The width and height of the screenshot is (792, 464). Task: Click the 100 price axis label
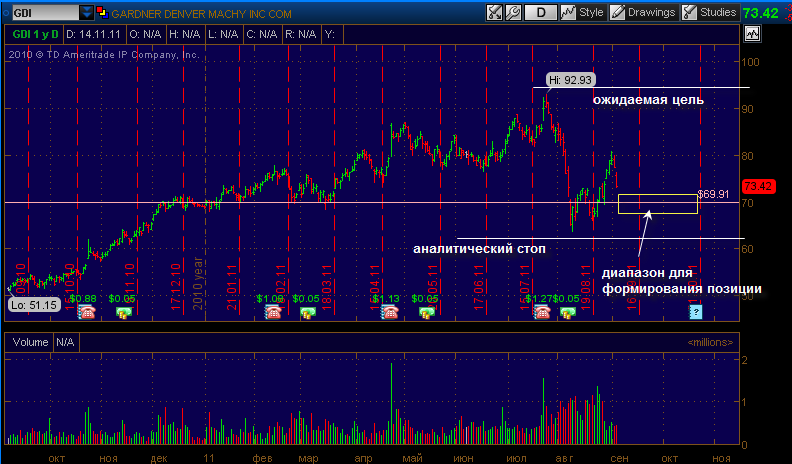coord(750,62)
